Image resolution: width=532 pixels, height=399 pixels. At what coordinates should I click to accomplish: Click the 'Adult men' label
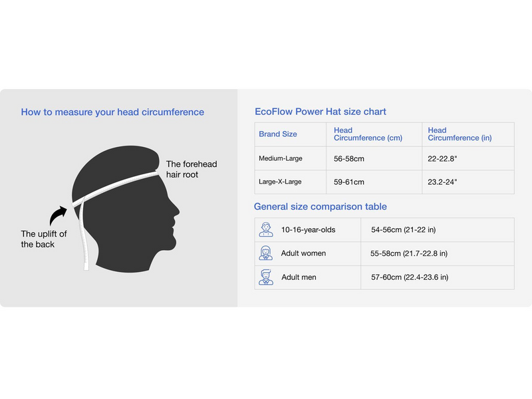299,277
